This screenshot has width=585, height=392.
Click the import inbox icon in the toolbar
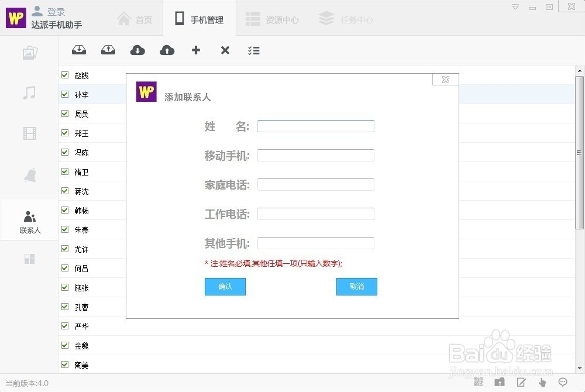tap(79, 50)
